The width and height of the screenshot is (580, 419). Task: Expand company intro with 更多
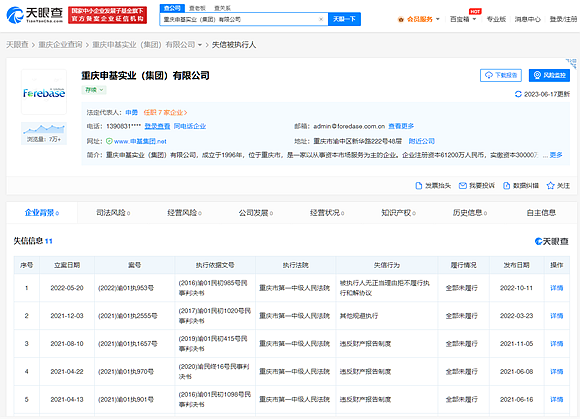point(556,155)
